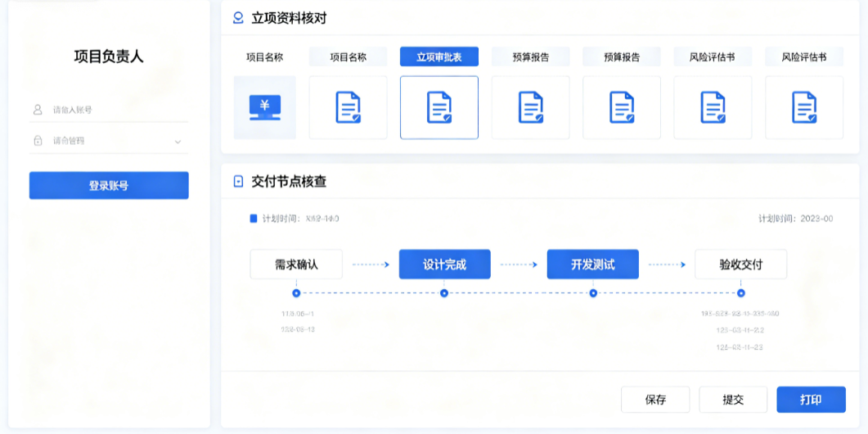Click the 验收交付 stage box
Screen dimensions: 868x434
coord(740,264)
